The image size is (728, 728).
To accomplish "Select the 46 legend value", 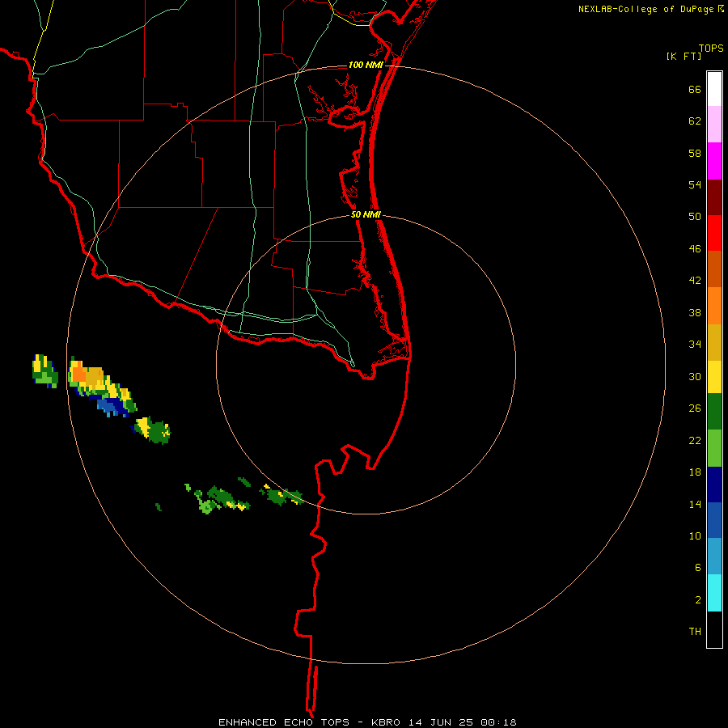I will (x=695, y=249).
